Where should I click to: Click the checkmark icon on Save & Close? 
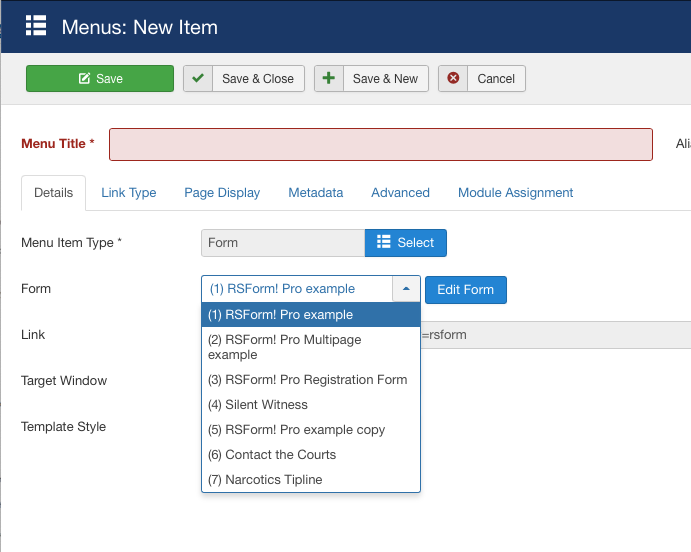point(198,79)
